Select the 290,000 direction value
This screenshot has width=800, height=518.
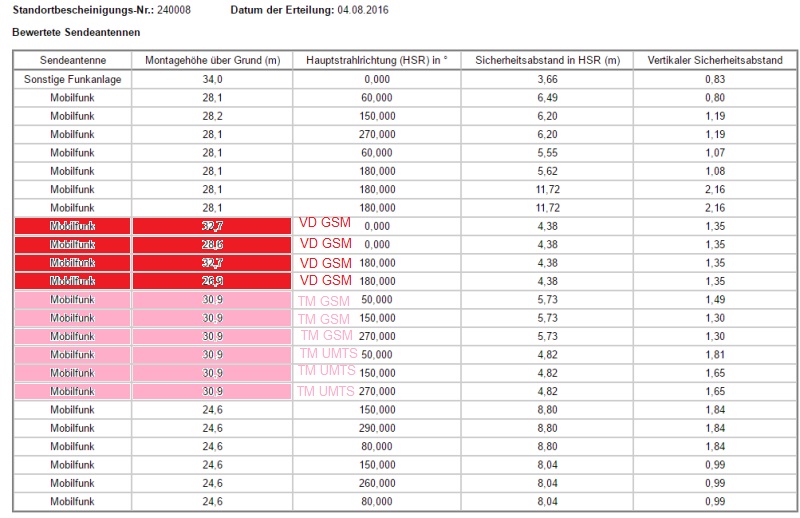(x=377, y=428)
